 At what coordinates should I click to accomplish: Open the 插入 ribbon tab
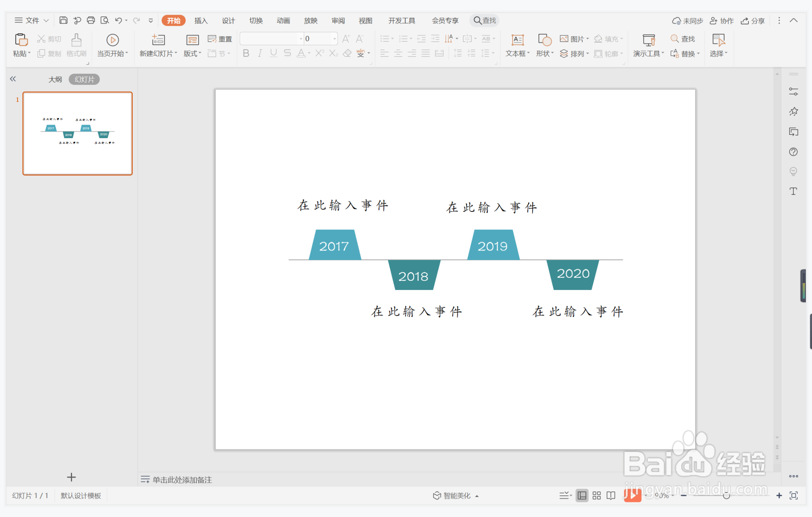click(x=201, y=20)
